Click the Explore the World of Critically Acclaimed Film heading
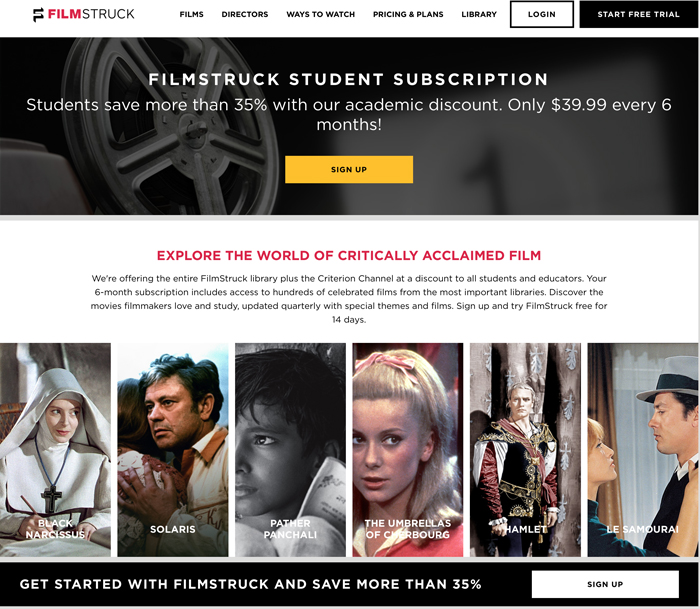This screenshot has width=700, height=609. pos(349,255)
